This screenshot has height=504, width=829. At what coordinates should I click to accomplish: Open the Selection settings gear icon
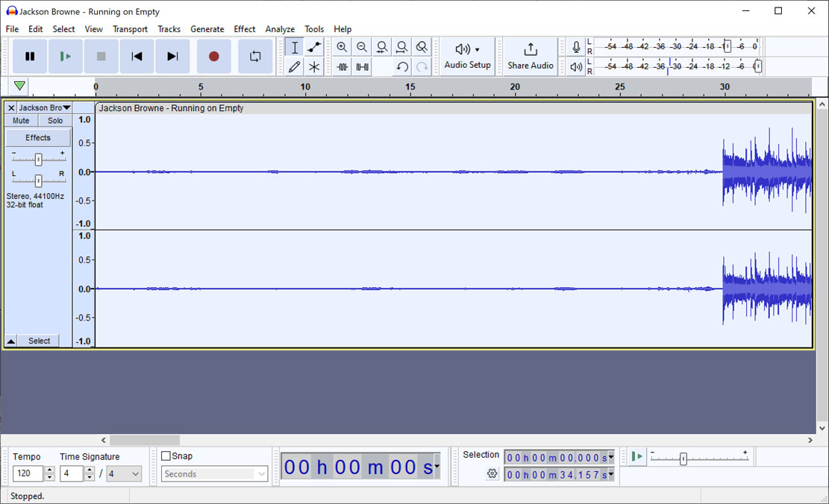[x=492, y=473]
